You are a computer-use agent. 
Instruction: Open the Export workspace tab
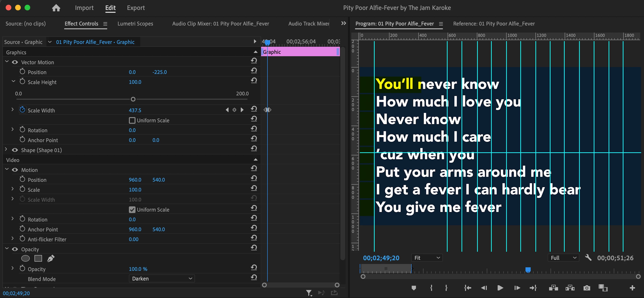[x=136, y=8]
